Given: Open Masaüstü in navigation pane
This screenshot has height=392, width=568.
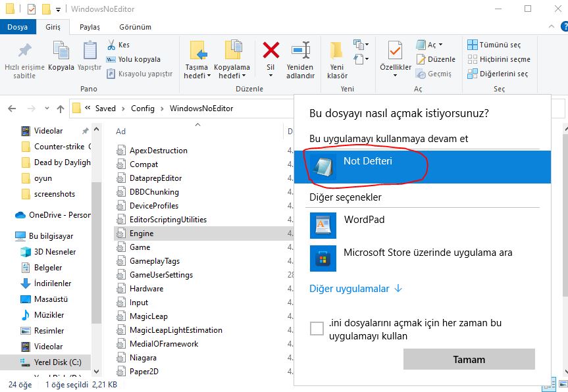Looking at the screenshot, I should click(x=44, y=299).
